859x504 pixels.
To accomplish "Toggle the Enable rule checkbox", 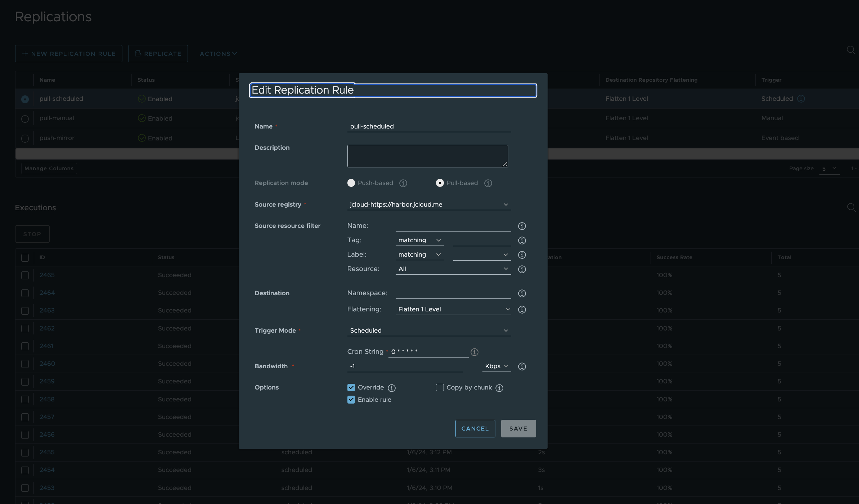I will pyautogui.click(x=351, y=400).
